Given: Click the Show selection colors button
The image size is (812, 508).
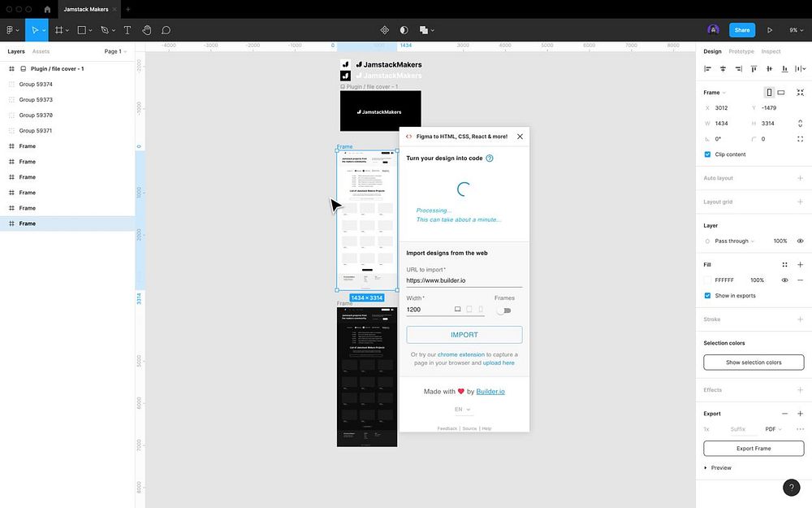Looking at the screenshot, I should [x=754, y=363].
